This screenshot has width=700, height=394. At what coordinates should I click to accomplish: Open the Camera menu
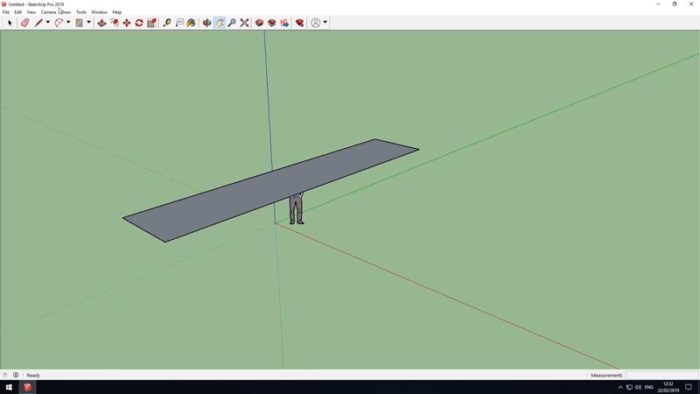48,12
